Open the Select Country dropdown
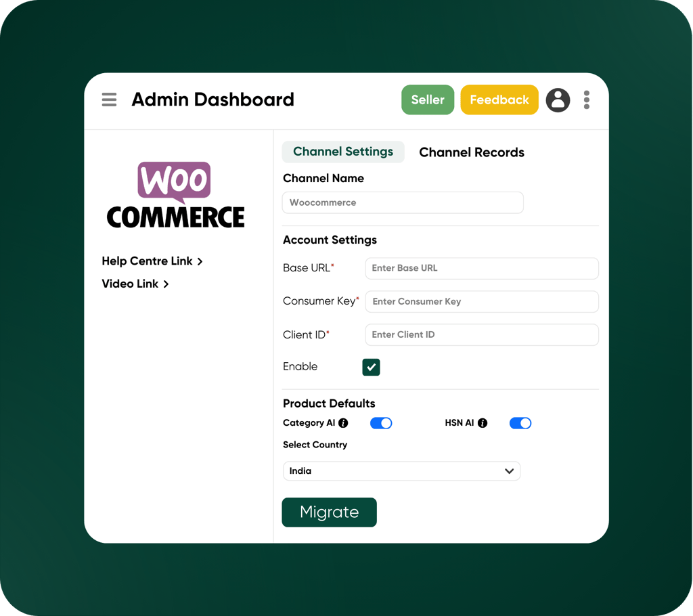Image resolution: width=693 pixels, height=616 pixels. (x=401, y=470)
